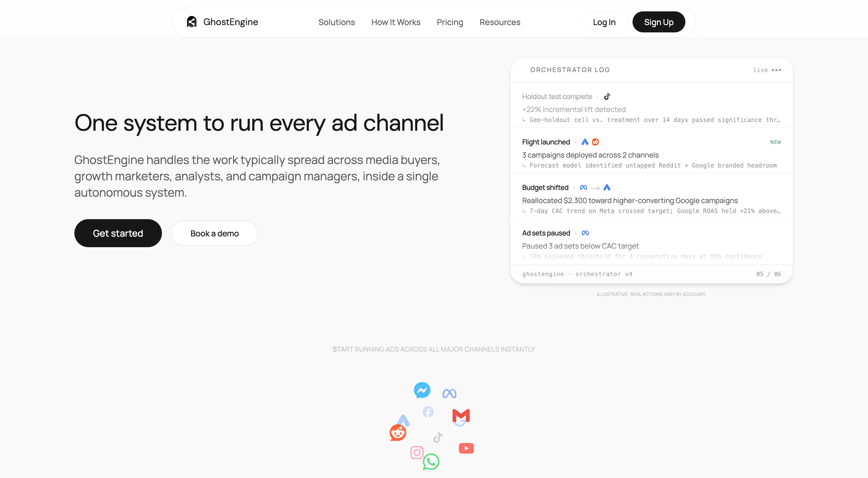The image size is (868, 478).
Task: Click the Flight launched entry title
Action: pyautogui.click(x=546, y=142)
